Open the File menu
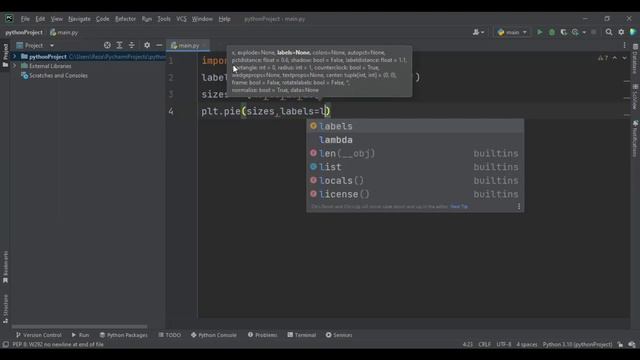This screenshot has height=360, width=640. click(25, 19)
